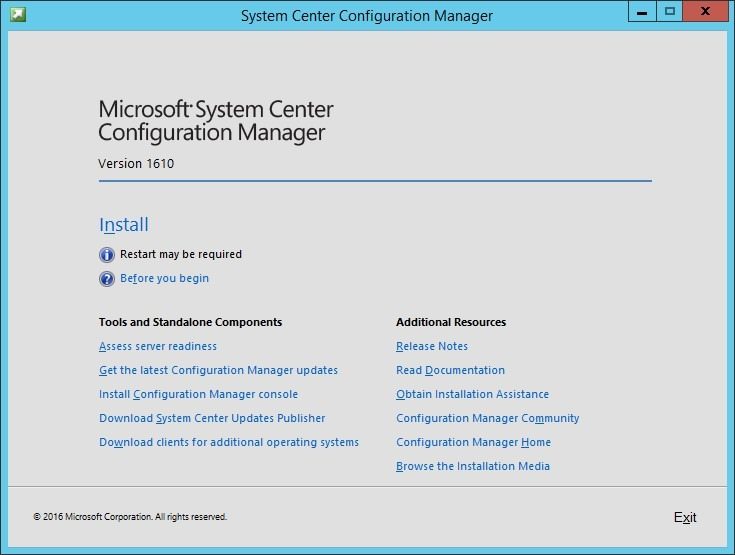Open Assess server readiness
The height and width of the screenshot is (555, 735).
(158, 346)
